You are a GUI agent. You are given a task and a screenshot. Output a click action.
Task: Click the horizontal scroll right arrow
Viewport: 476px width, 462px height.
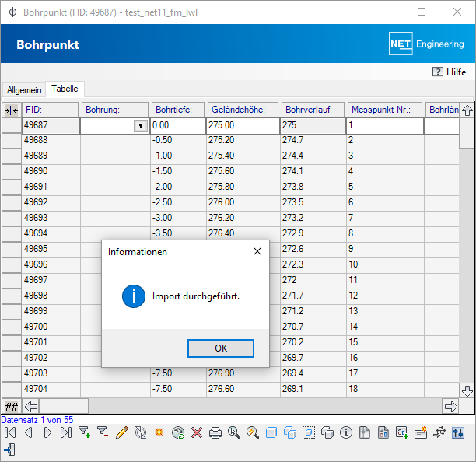[x=451, y=407]
